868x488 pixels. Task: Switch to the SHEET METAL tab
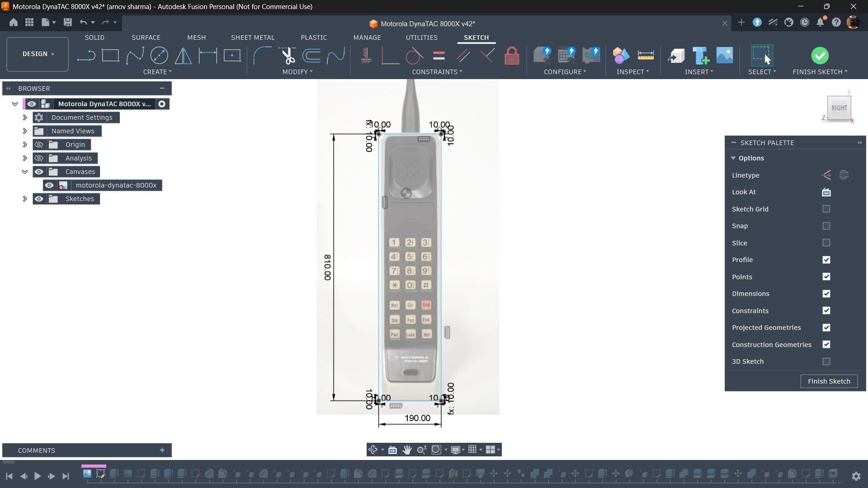[253, 38]
